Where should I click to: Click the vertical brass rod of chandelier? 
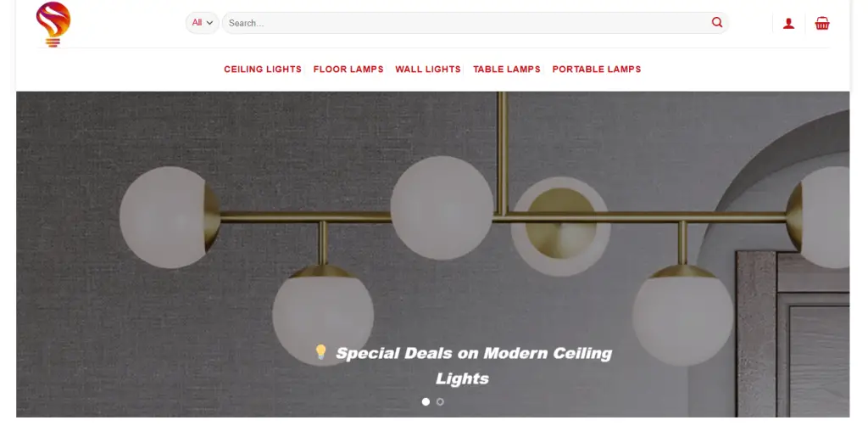click(x=502, y=154)
